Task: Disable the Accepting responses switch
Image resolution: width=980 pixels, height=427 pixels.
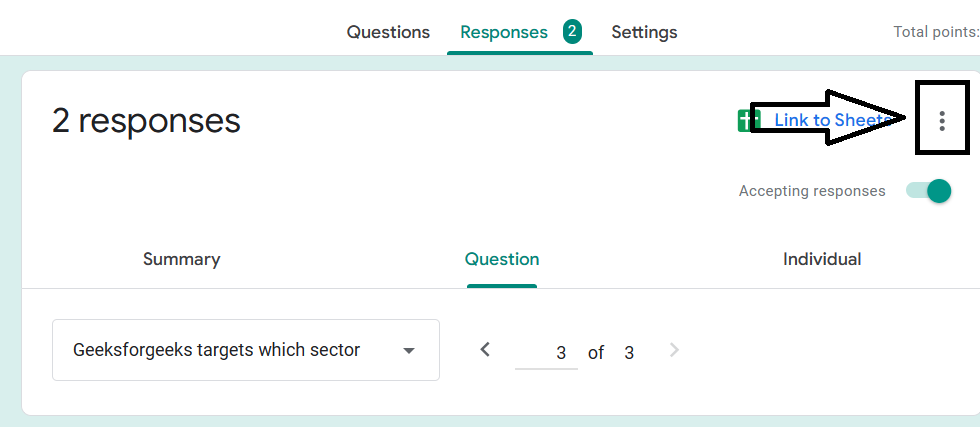Action: (928, 191)
